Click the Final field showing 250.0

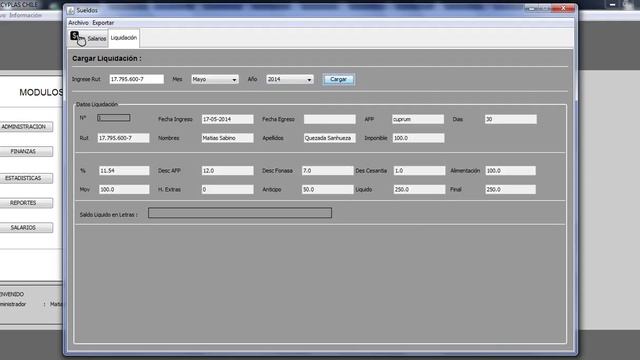point(510,189)
